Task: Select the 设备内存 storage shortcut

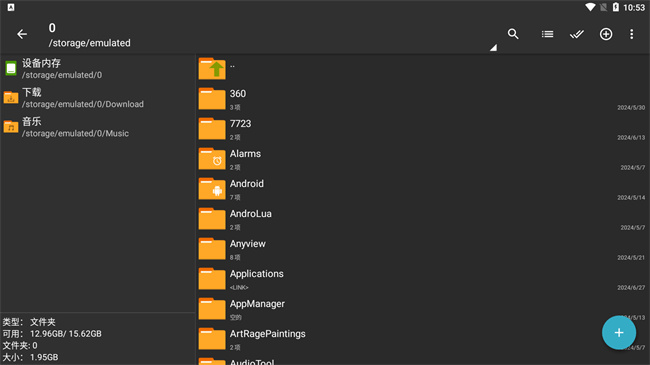Action: tap(98, 69)
